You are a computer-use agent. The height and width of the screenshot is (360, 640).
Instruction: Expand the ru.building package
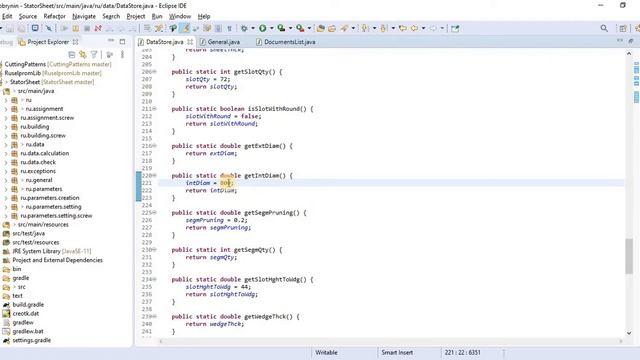point(6,127)
